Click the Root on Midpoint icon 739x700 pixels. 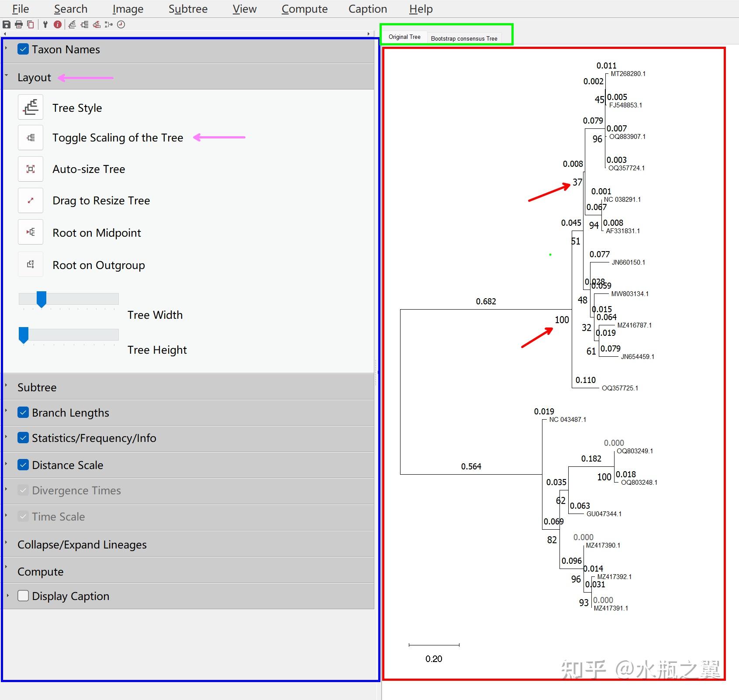tap(31, 232)
